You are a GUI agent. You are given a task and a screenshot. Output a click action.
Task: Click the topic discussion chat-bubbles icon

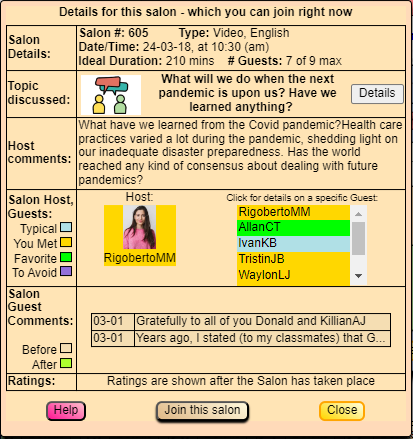111,95
